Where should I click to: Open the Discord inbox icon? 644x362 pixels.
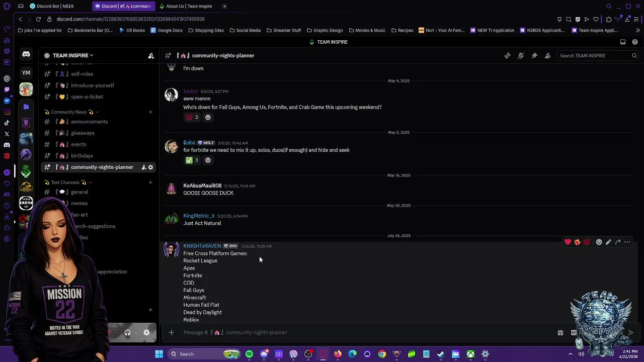point(623,42)
